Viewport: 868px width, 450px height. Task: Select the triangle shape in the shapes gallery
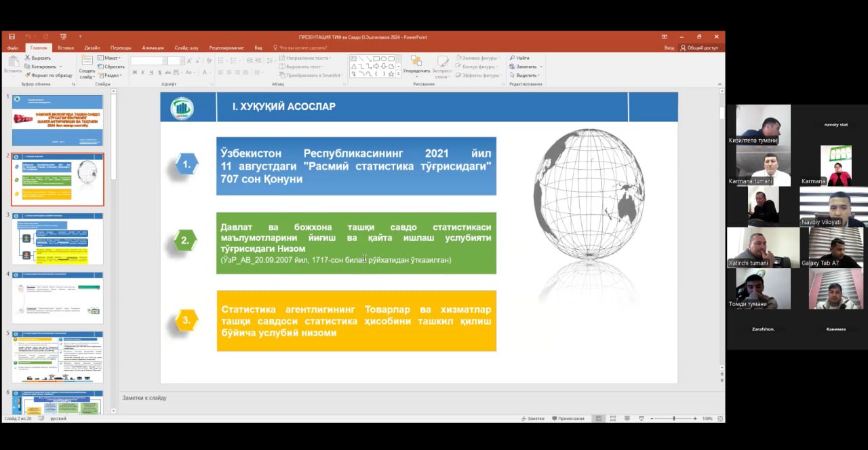point(353,67)
